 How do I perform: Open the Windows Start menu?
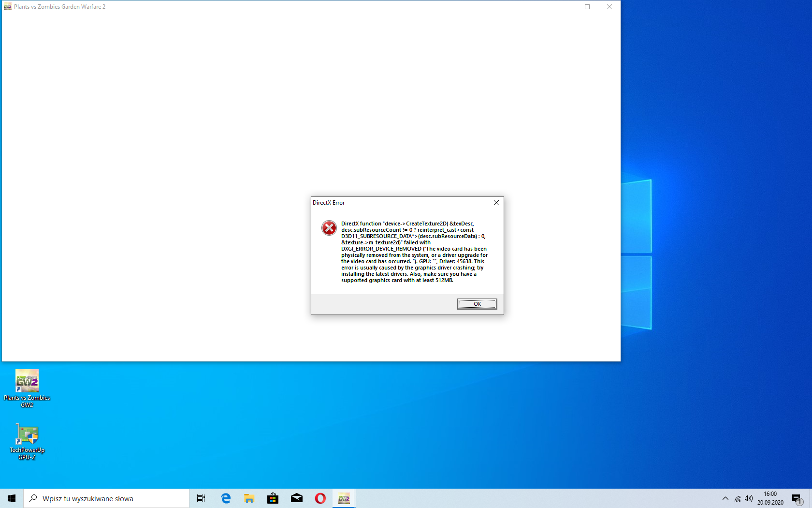(12, 498)
